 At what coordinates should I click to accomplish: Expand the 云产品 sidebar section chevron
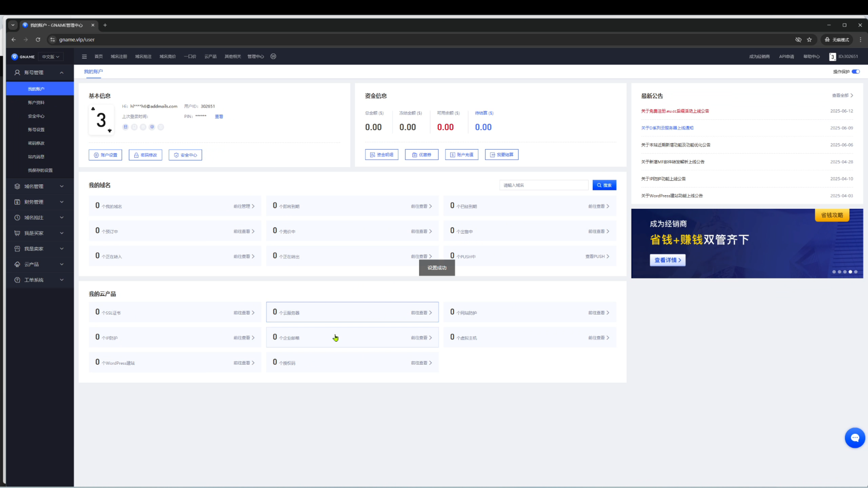[62, 264]
